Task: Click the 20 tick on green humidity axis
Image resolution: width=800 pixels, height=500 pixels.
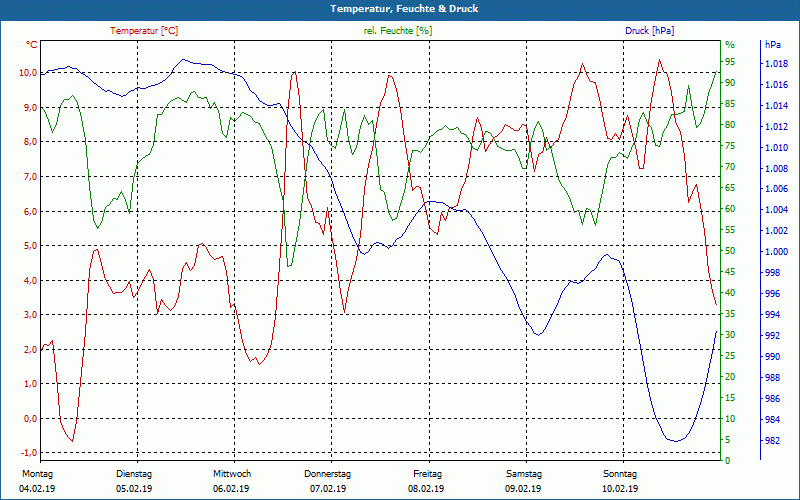Action: pos(730,377)
